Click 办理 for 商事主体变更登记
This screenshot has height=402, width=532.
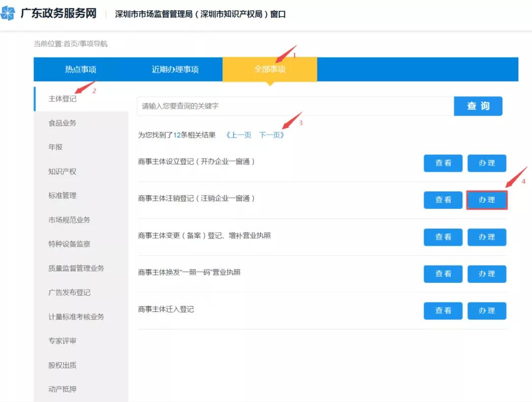pyautogui.click(x=487, y=237)
